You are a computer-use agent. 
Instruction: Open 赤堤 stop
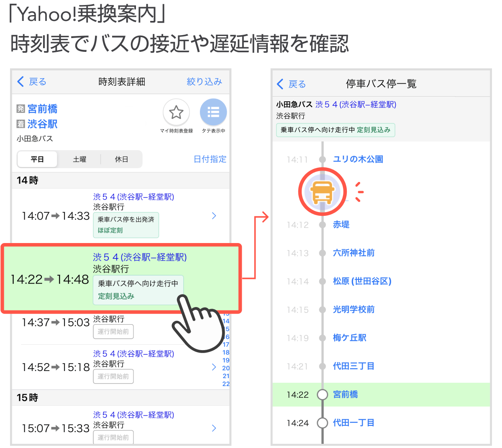(341, 225)
